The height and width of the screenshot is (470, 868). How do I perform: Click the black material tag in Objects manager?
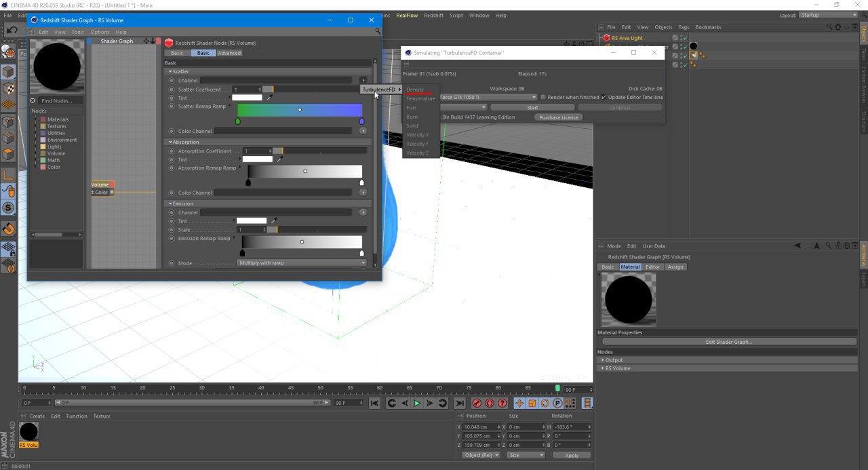click(694, 46)
